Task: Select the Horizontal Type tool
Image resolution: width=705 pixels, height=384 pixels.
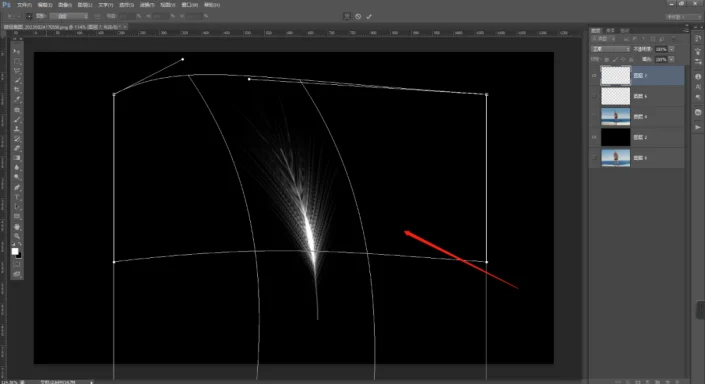Action: 17,197
